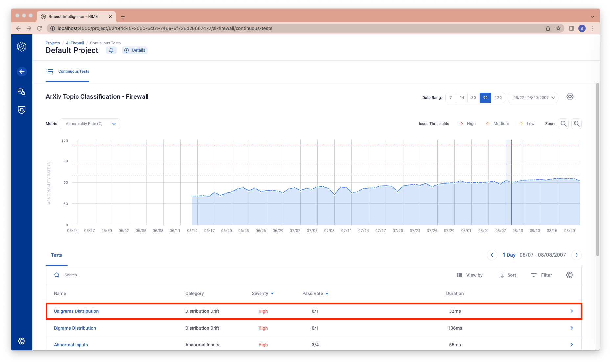Select 30 day date range
This screenshot has width=611, height=364.
[x=473, y=98]
